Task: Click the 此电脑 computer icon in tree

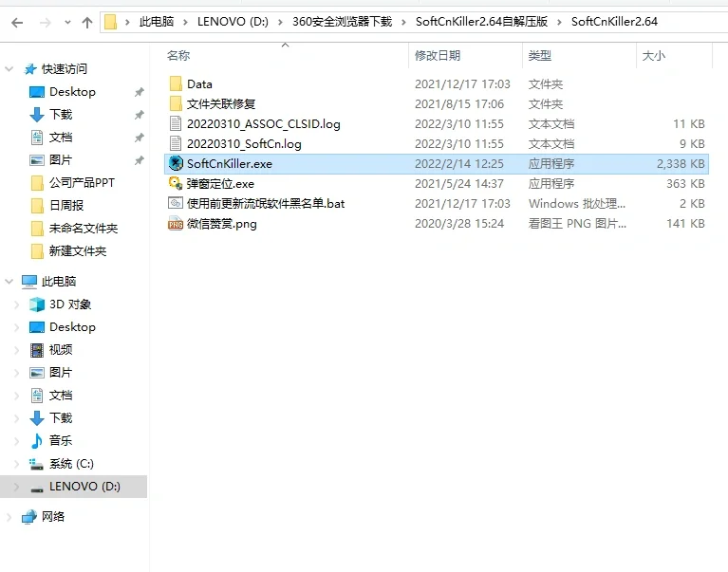Action: (x=29, y=281)
